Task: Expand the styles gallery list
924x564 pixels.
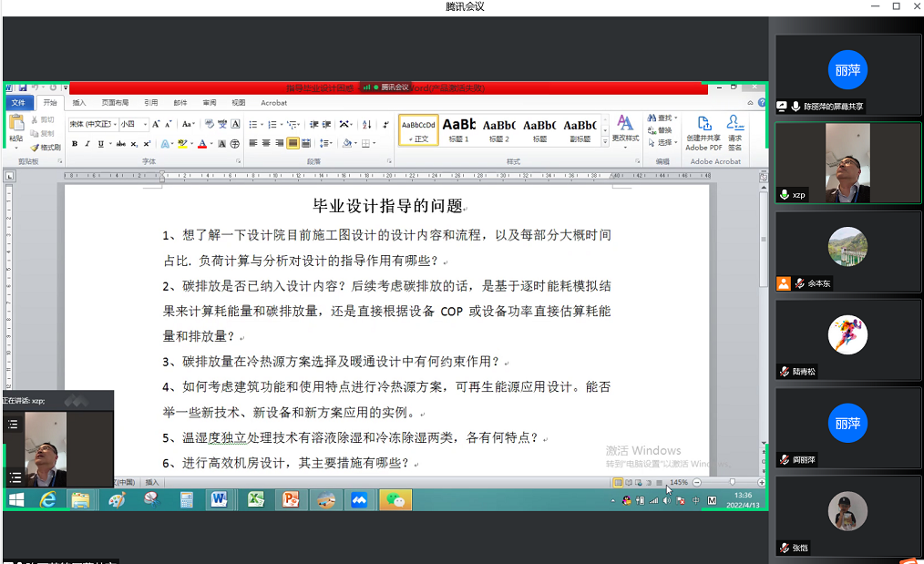Action: point(603,142)
